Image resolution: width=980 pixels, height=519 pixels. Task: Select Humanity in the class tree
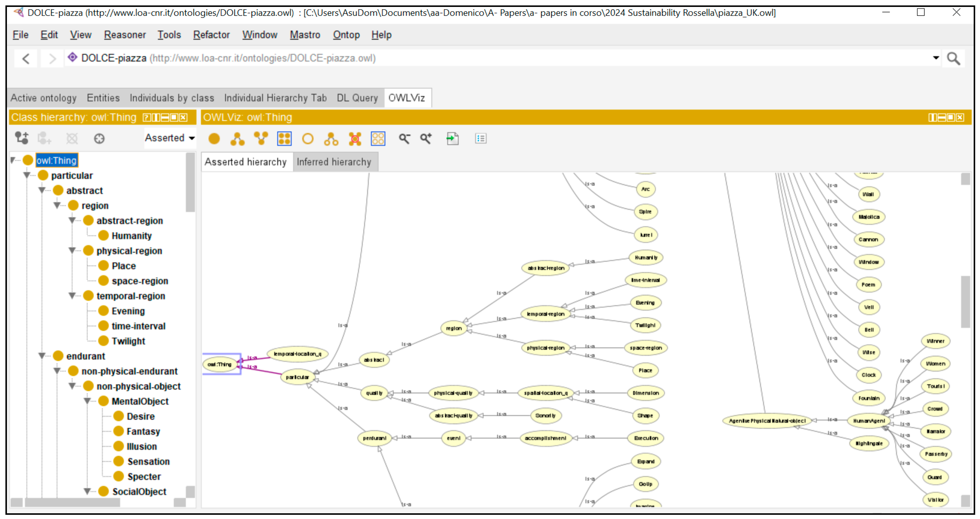coord(132,236)
